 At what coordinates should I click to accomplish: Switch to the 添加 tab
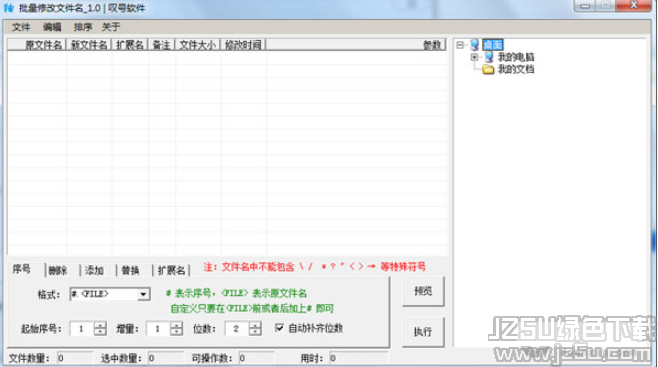pyautogui.click(x=94, y=271)
